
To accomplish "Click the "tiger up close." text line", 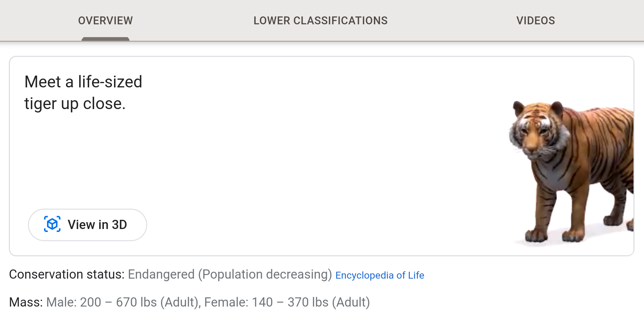I will pos(75,104).
